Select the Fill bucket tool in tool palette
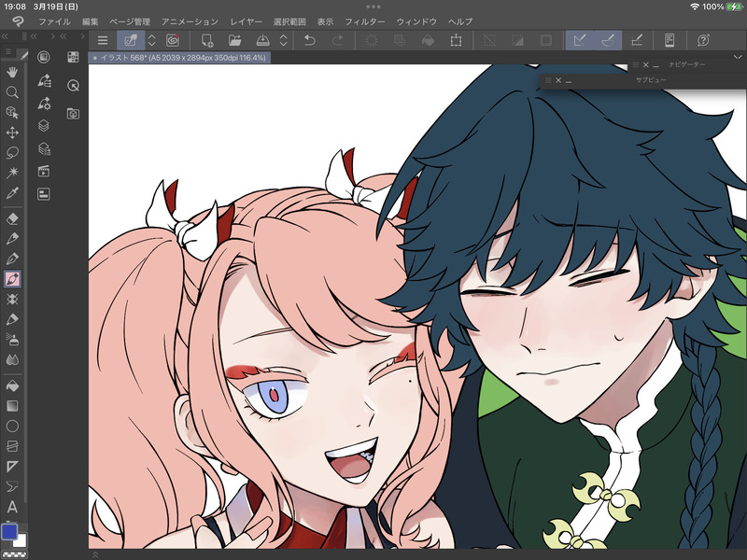 (x=12, y=385)
